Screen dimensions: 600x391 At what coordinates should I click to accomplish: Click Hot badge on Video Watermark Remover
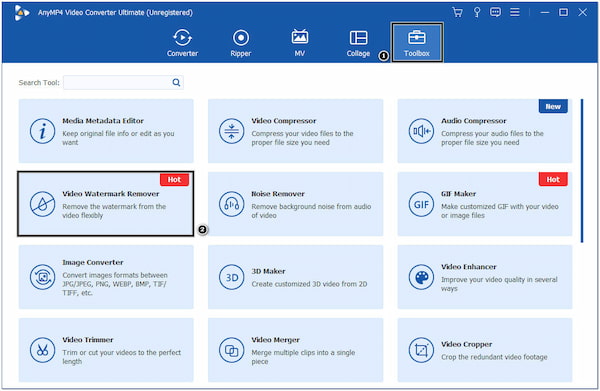(x=174, y=179)
